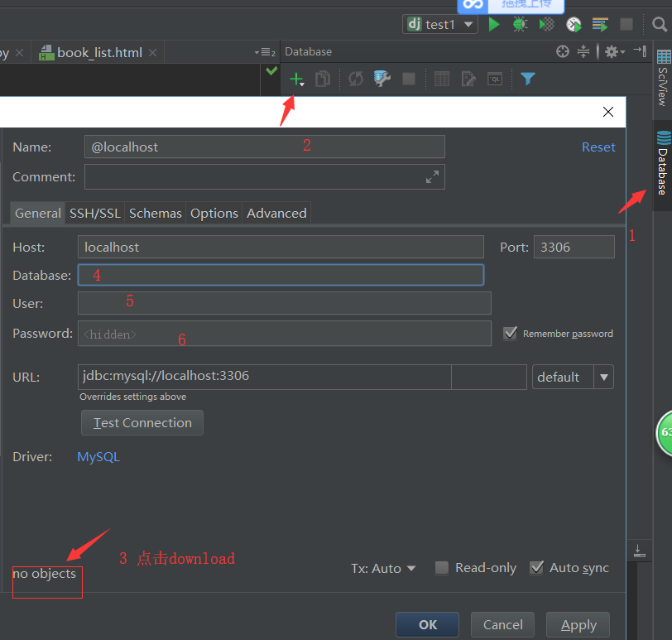This screenshot has height=640, width=672.
Task: Expand the Comment field with arrows icon
Action: tap(432, 176)
